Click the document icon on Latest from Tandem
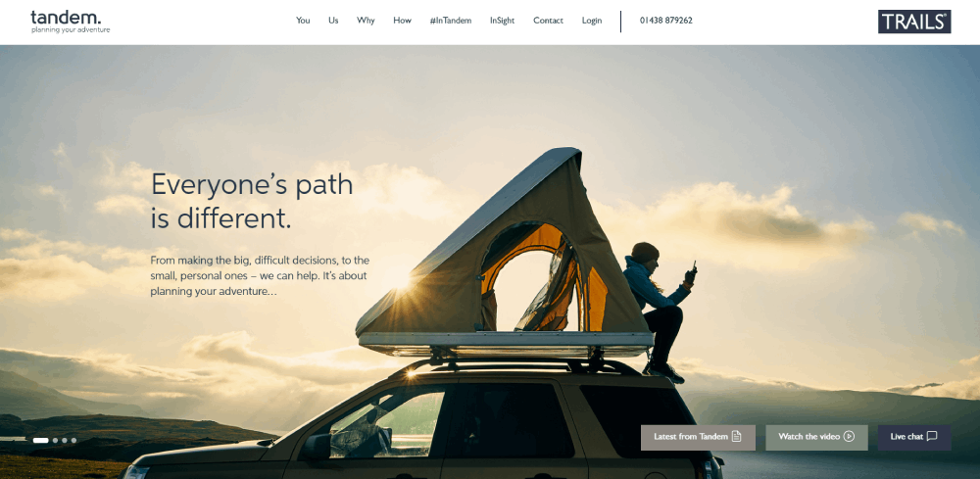Image resolution: width=980 pixels, height=479 pixels. [x=736, y=437]
